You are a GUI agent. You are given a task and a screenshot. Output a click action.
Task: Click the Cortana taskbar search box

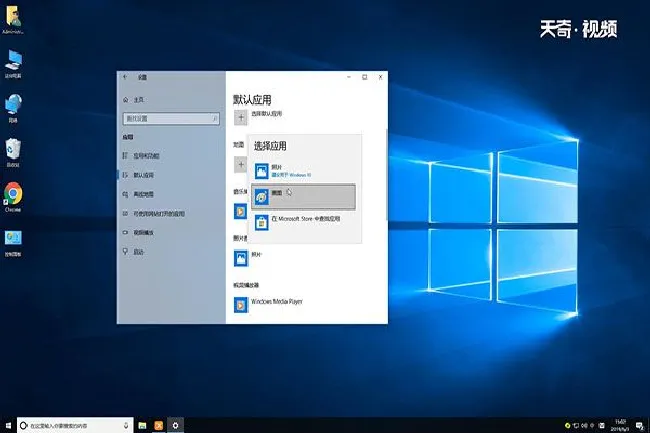click(x=75, y=426)
